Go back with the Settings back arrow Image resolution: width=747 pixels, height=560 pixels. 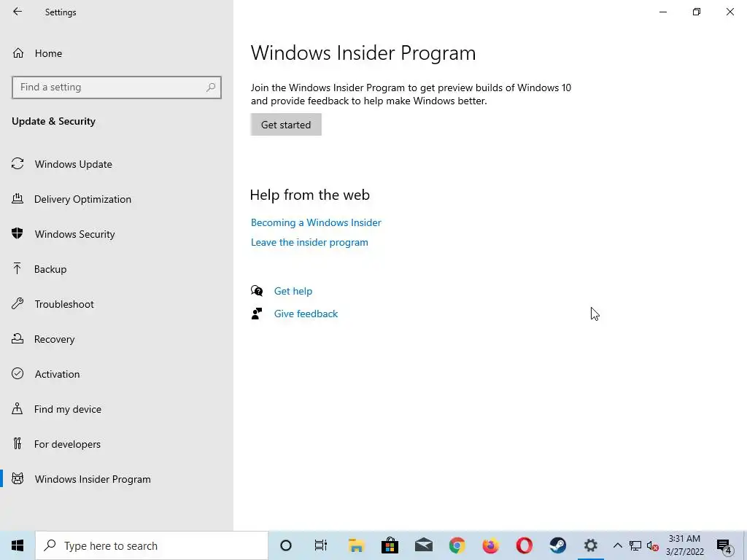click(x=18, y=12)
